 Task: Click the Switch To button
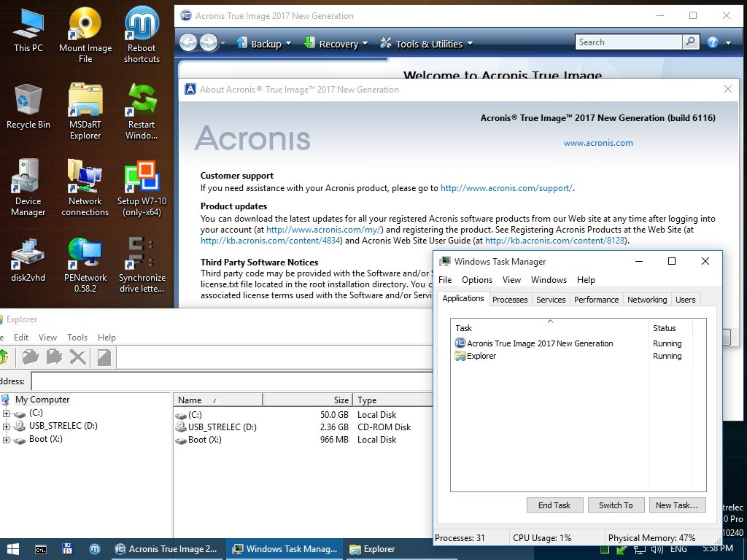616,505
